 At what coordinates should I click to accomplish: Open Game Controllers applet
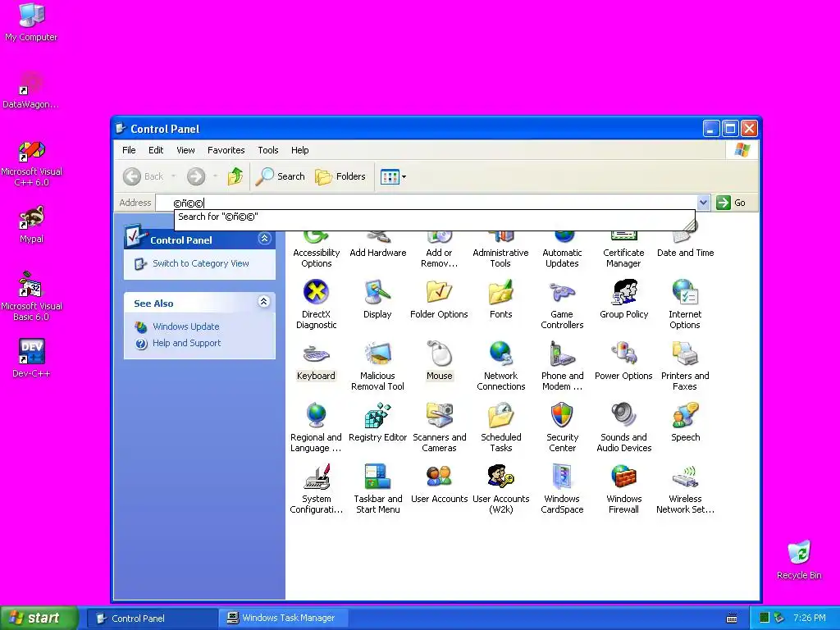point(562,304)
